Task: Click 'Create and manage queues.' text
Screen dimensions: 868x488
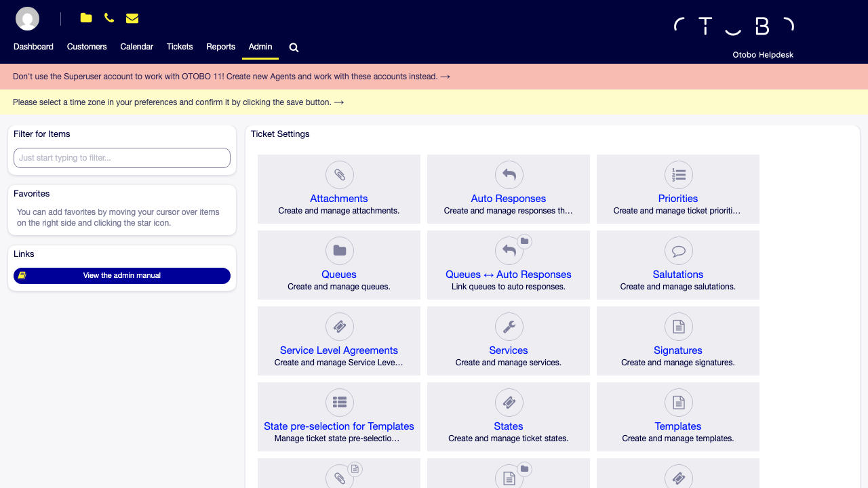Action: [339, 287]
